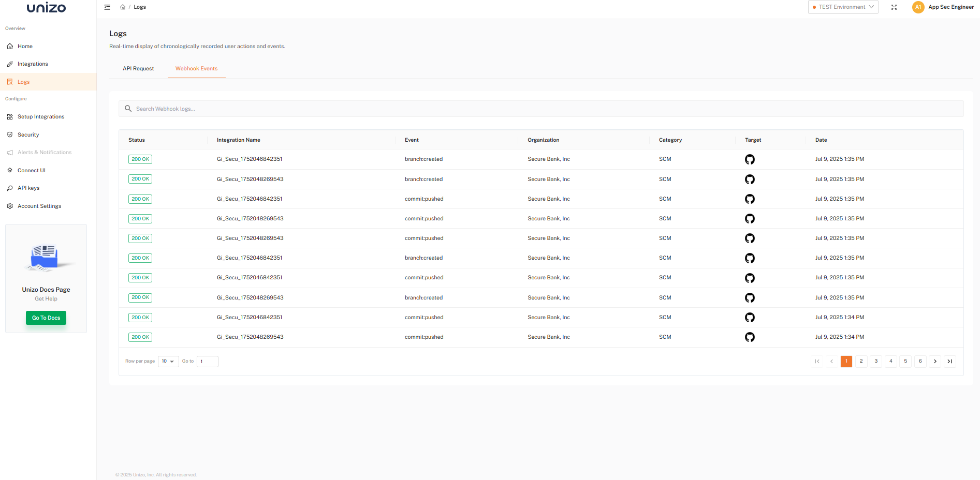Viewport: 980px width, 480px height.
Task: Click the Security shield icon
Action: (x=10, y=135)
